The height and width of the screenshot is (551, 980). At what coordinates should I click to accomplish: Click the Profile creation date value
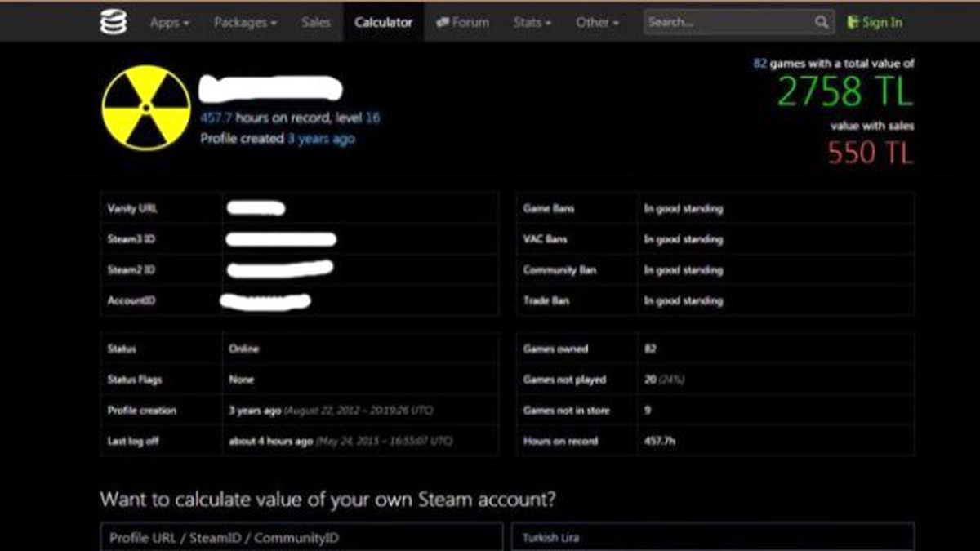point(331,410)
